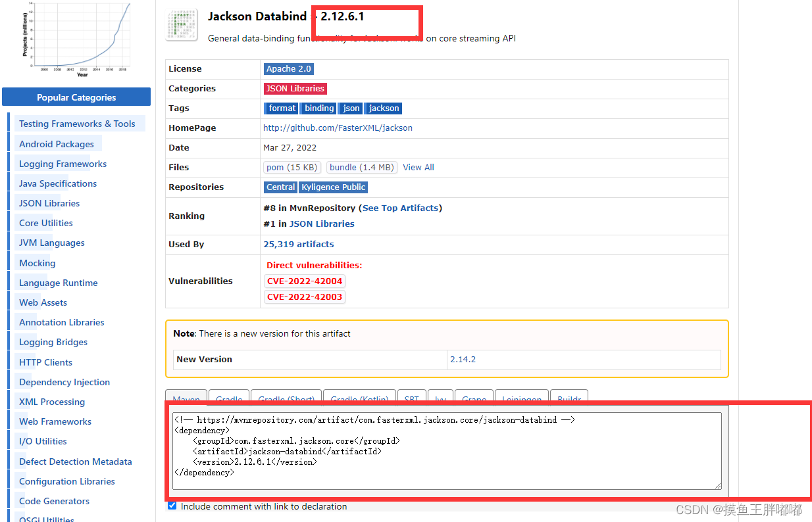Open Web Frameworks category
812x522 pixels.
pyautogui.click(x=55, y=421)
